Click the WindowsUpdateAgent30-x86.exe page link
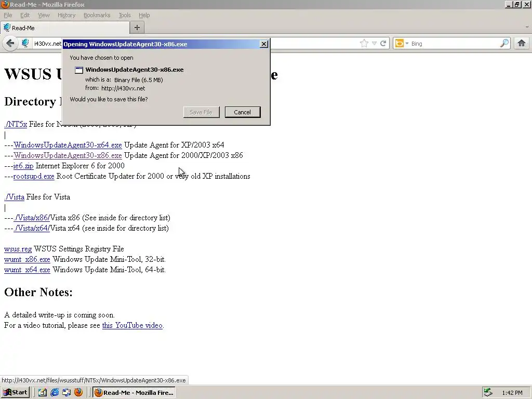Screen dimensions: 532x399 tap(68, 155)
